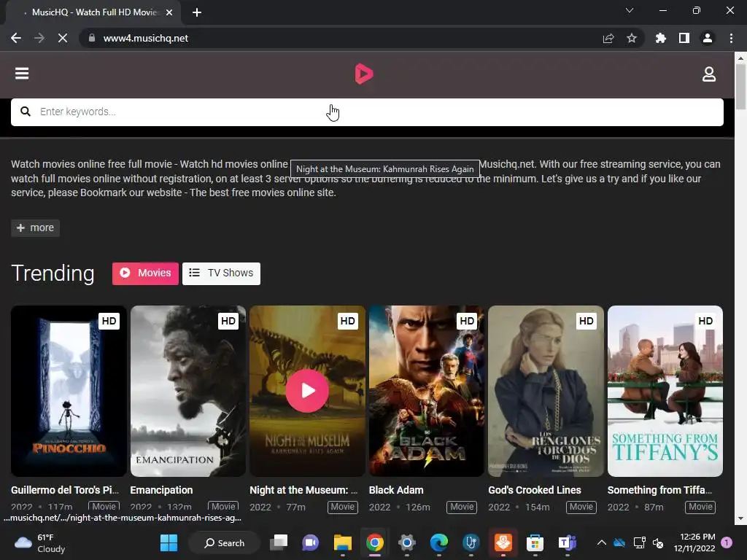The image size is (747, 560).
Task: Open the Something from Tiffany's poster
Action: tap(665, 391)
